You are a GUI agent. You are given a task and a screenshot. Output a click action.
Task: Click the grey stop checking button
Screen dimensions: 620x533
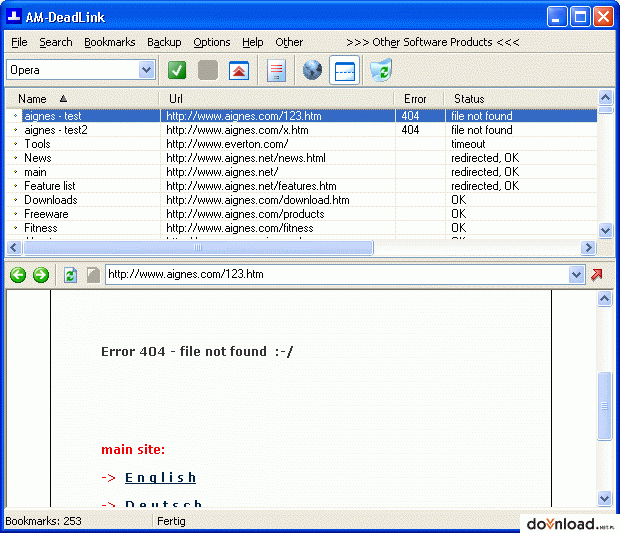point(208,70)
